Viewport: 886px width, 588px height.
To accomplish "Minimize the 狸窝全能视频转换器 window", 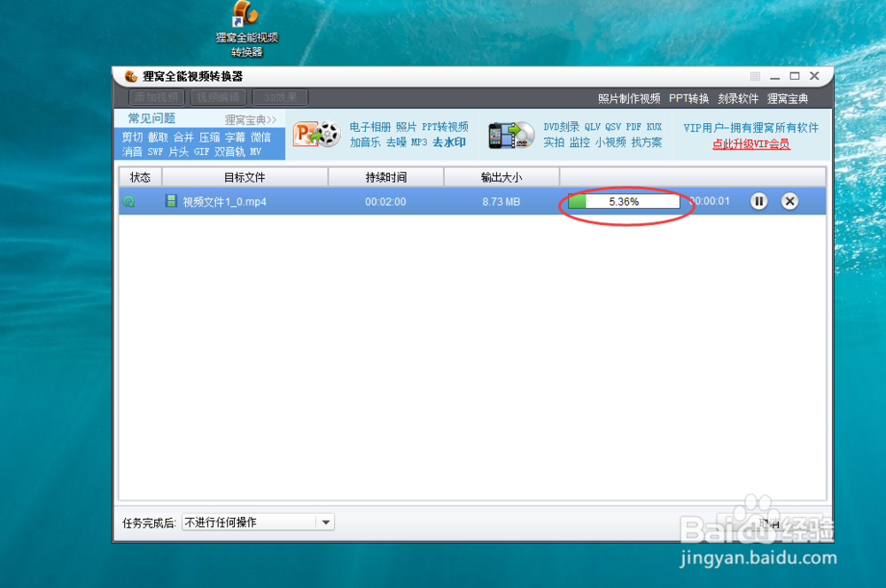I will (x=774, y=76).
